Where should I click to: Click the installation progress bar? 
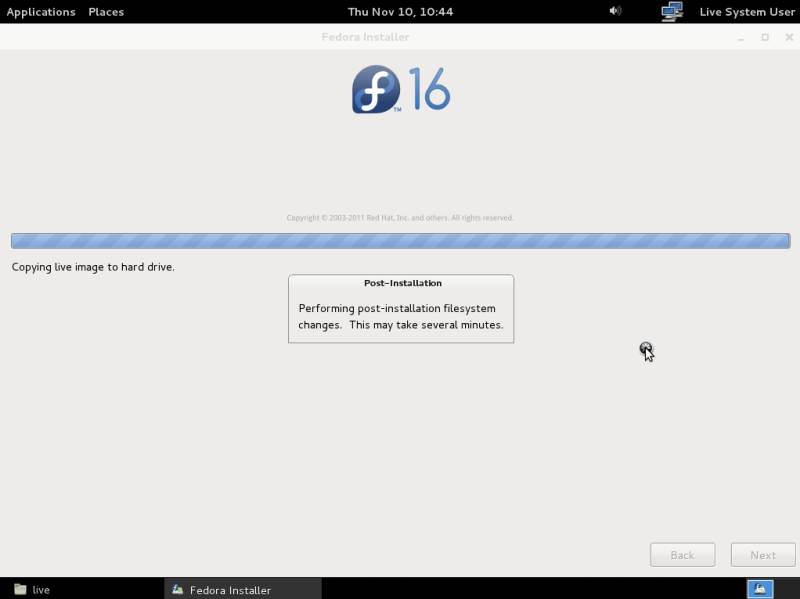[401, 241]
